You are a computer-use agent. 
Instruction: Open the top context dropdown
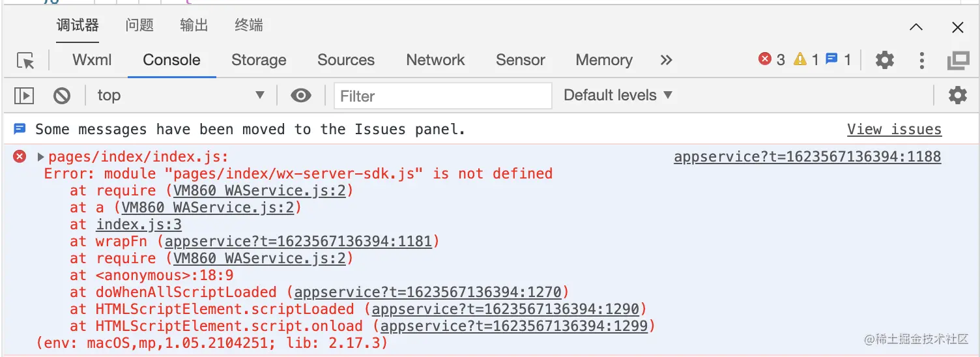(180, 96)
